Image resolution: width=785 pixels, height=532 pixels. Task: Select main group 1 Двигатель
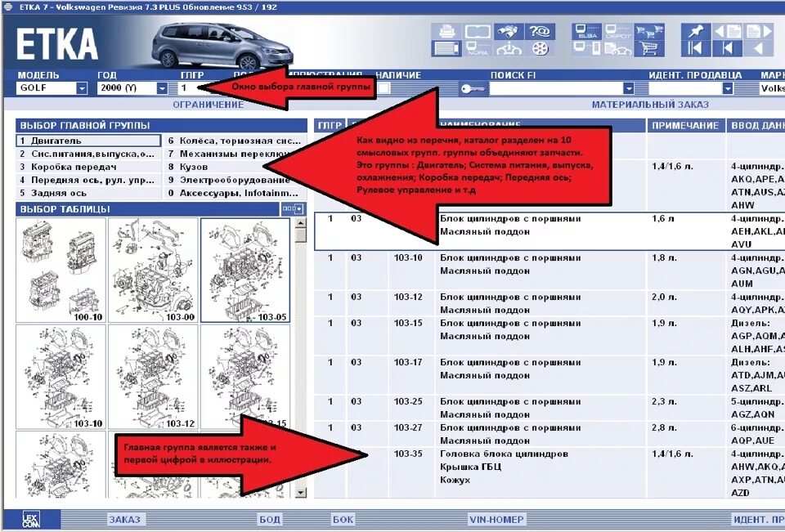pos(88,141)
